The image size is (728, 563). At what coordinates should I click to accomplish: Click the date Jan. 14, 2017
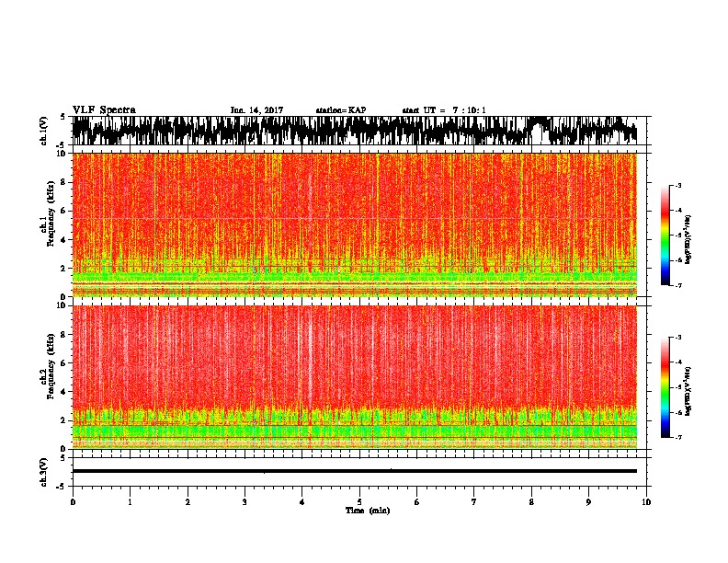click(x=256, y=110)
